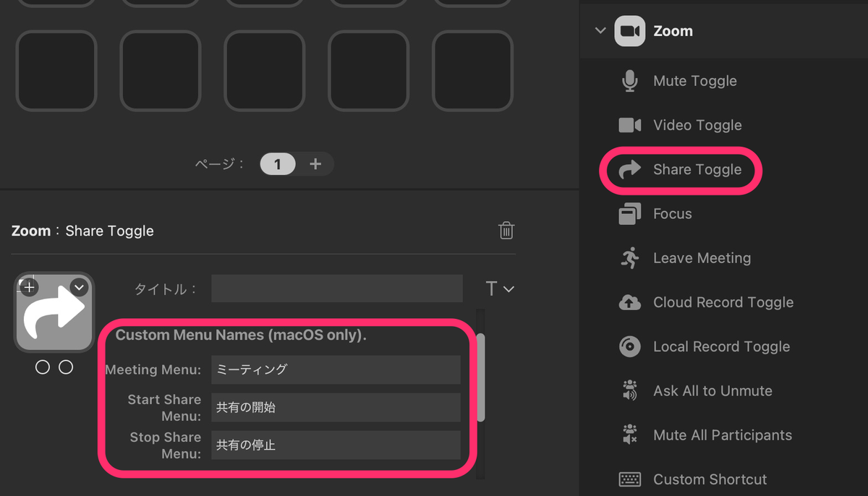Image resolution: width=868 pixels, height=496 pixels.
Task: Open the Custom Shortcut keyboard action
Action: coord(629,479)
